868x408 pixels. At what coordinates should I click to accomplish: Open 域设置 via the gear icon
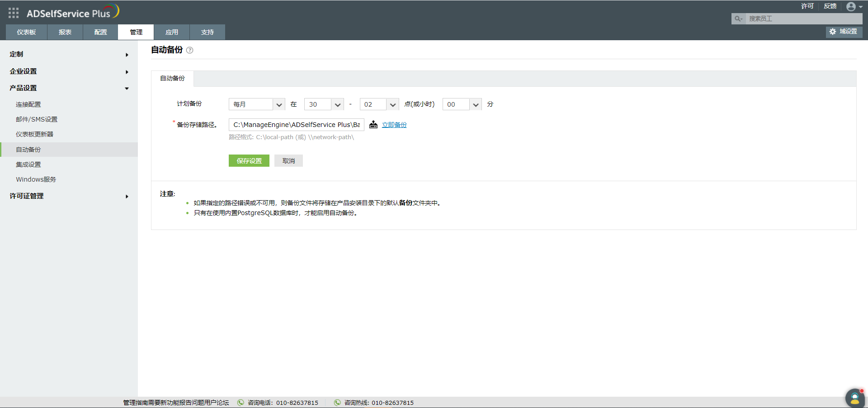pyautogui.click(x=844, y=32)
